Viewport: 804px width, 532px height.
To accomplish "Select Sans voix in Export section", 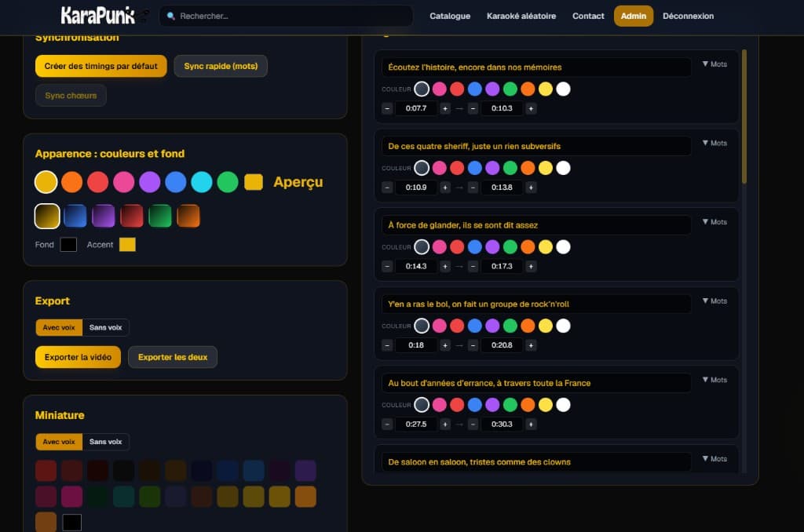I will [106, 327].
